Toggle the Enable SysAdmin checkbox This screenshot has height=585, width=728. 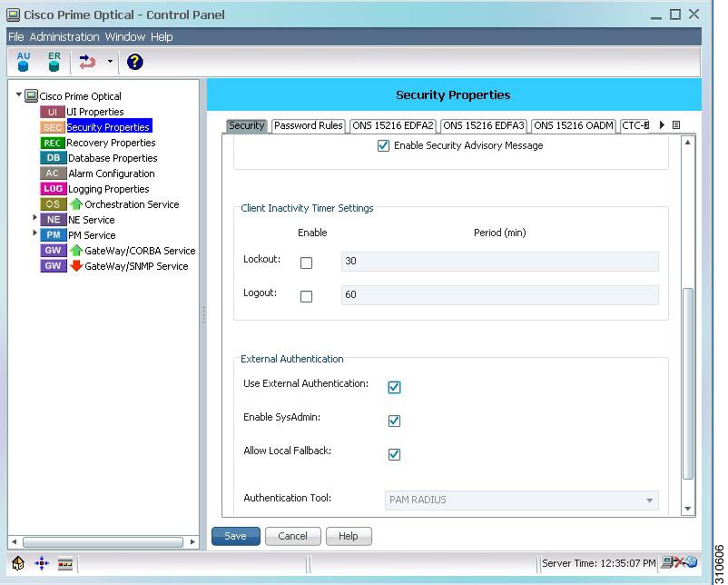pyautogui.click(x=394, y=421)
